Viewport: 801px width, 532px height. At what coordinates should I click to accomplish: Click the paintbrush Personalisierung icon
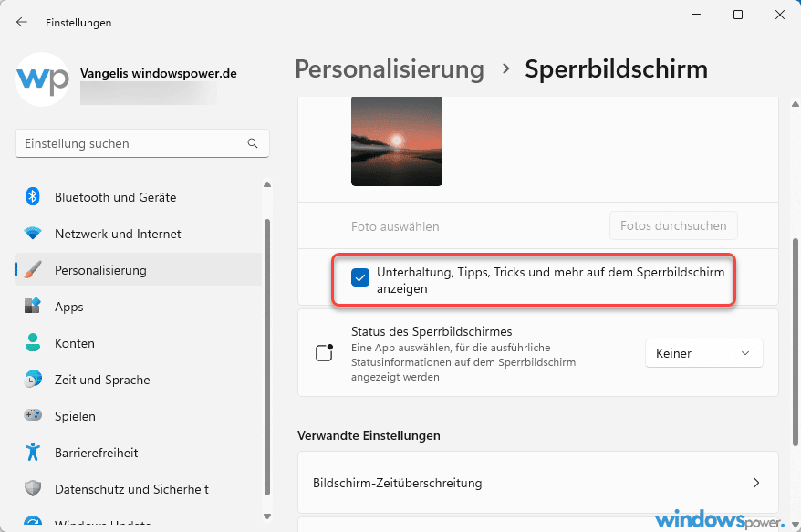[x=33, y=269]
